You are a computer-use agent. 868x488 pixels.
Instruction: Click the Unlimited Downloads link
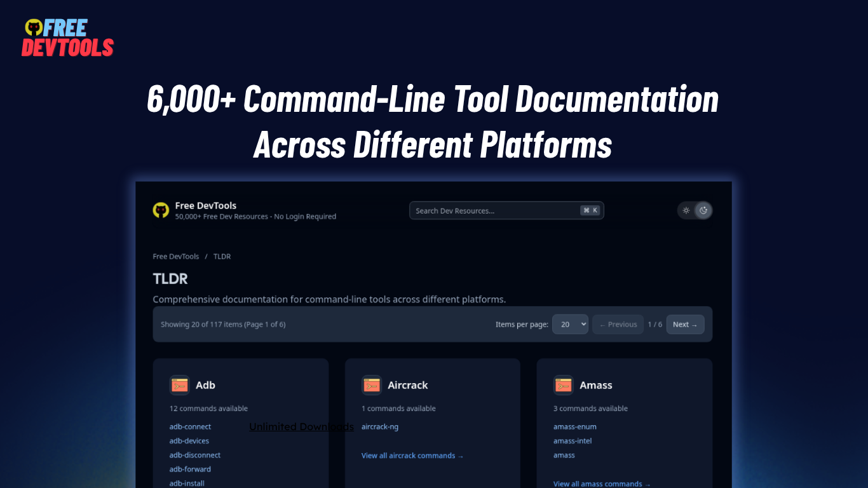point(301,427)
